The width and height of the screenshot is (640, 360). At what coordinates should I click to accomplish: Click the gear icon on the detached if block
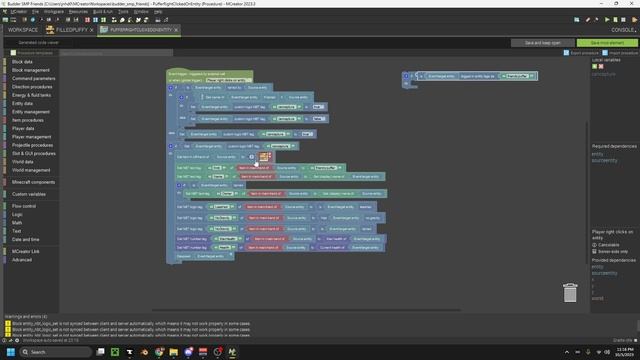(x=406, y=76)
